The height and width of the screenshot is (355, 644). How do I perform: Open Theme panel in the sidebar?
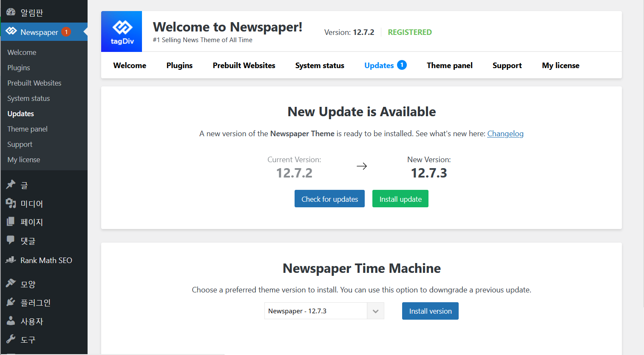click(x=27, y=129)
